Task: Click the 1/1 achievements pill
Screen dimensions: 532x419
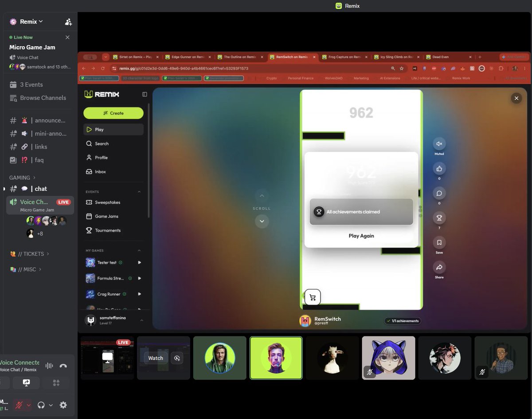Action: pyautogui.click(x=402, y=321)
